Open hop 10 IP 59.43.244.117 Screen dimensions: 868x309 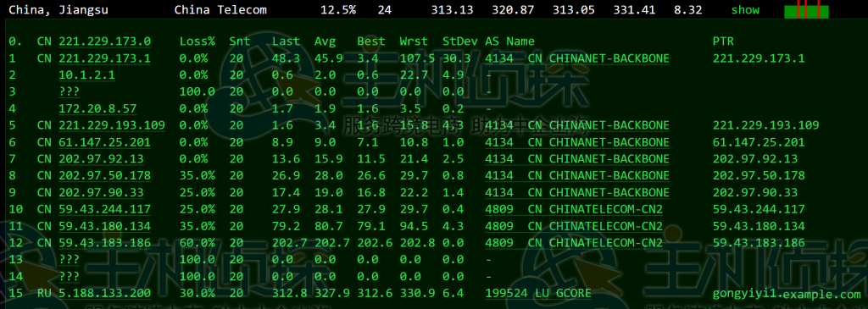[x=104, y=209]
